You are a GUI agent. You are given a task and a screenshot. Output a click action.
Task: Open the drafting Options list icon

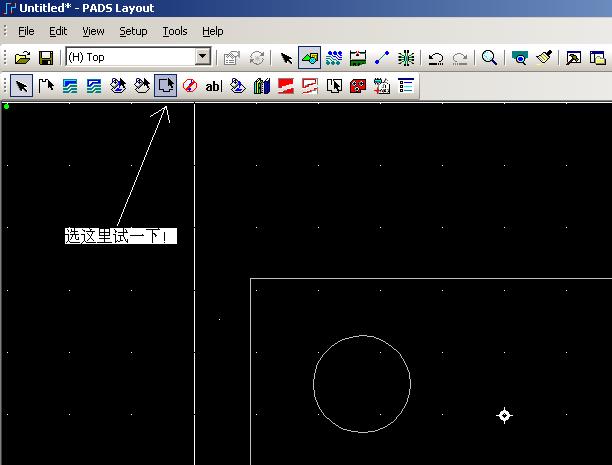coord(406,86)
